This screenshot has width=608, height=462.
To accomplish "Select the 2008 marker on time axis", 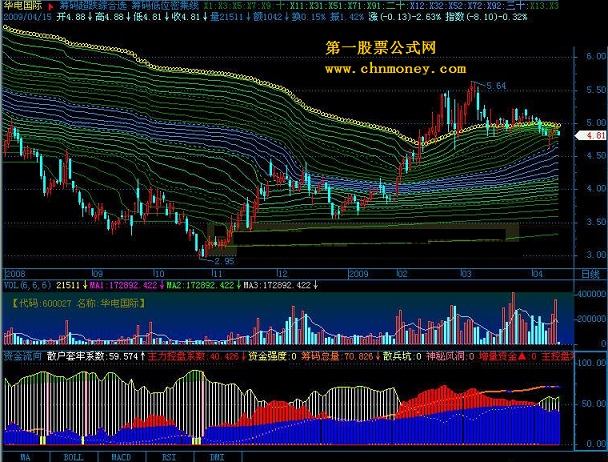I will (15, 274).
